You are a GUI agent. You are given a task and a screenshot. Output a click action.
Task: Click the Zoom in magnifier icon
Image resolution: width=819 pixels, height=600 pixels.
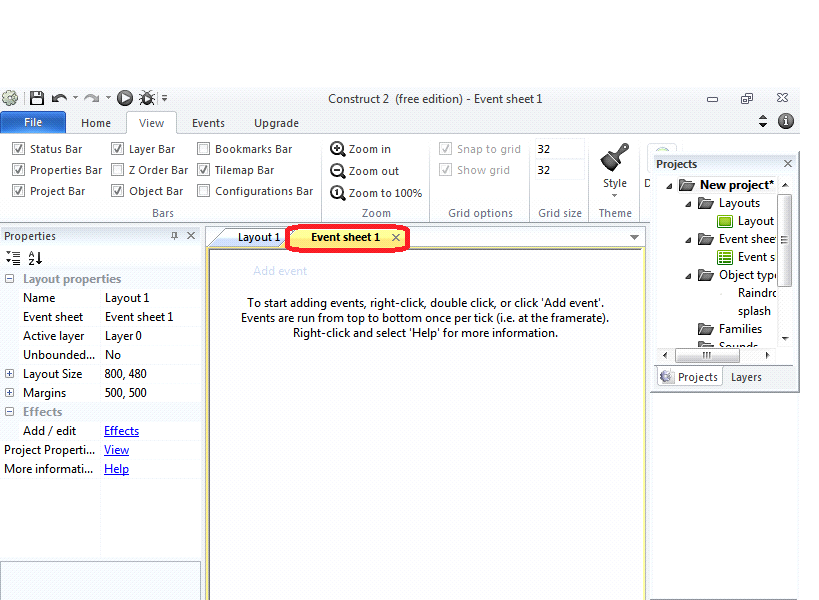[x=337, y=149]
